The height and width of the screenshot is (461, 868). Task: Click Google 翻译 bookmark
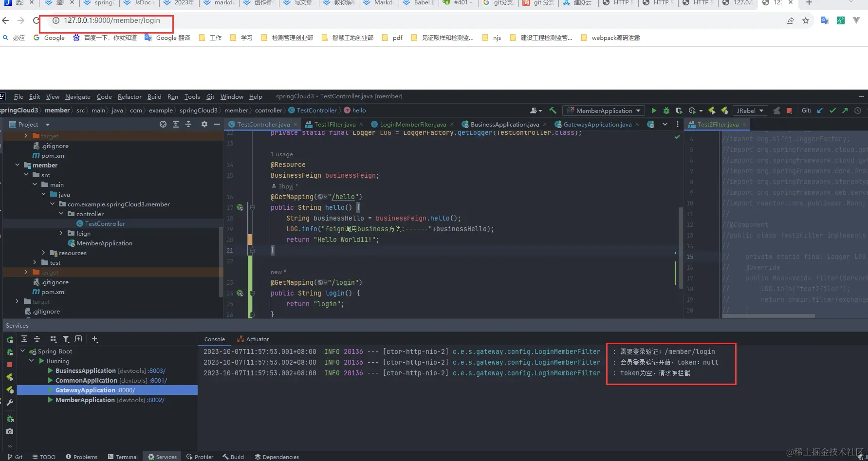click(167, 37)
